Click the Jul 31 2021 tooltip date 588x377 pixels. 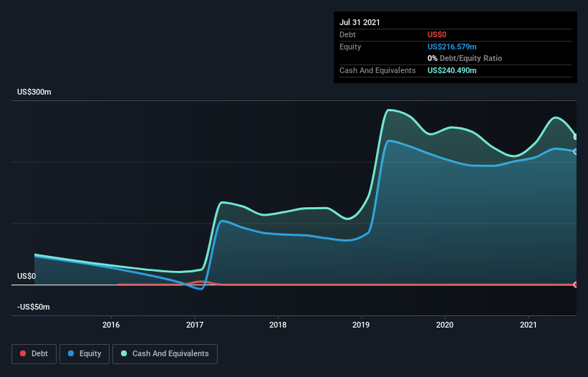coord(360,22)
